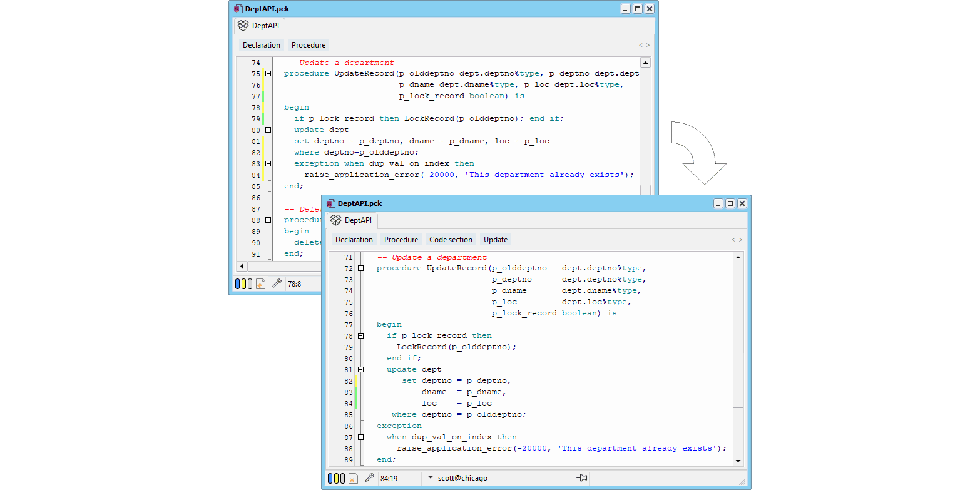Click the right navigation arrow in back window
Screen dimensions: 980x490
pyautogui.click(x=648, y=45)
